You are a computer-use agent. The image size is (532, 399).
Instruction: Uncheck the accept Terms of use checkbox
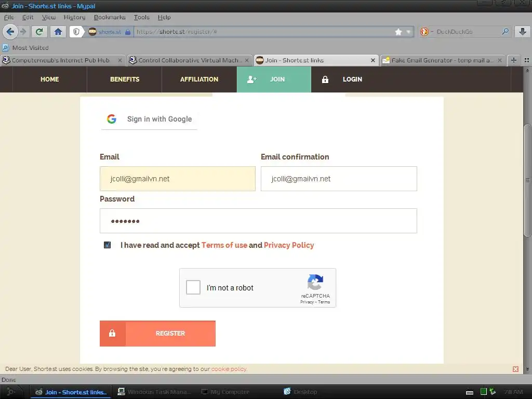click(107, 245)
